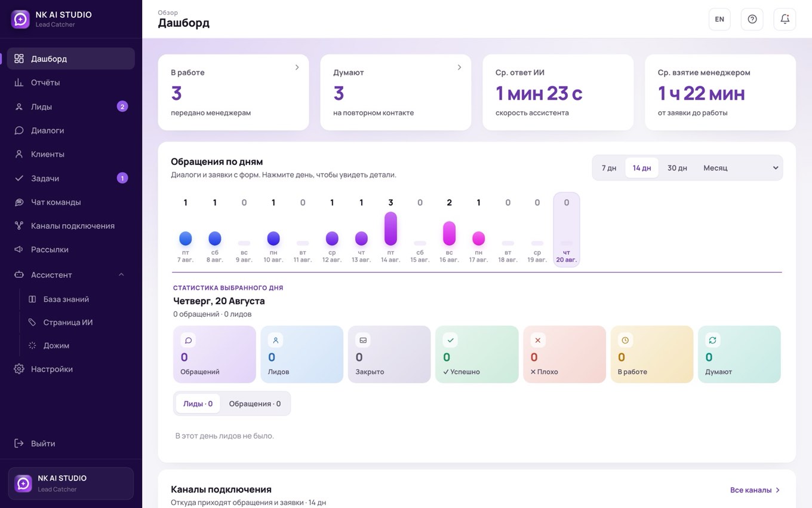The image size is (812, 508).
Task: Click the Задачи badge showing 1
Action: [122, 178]
